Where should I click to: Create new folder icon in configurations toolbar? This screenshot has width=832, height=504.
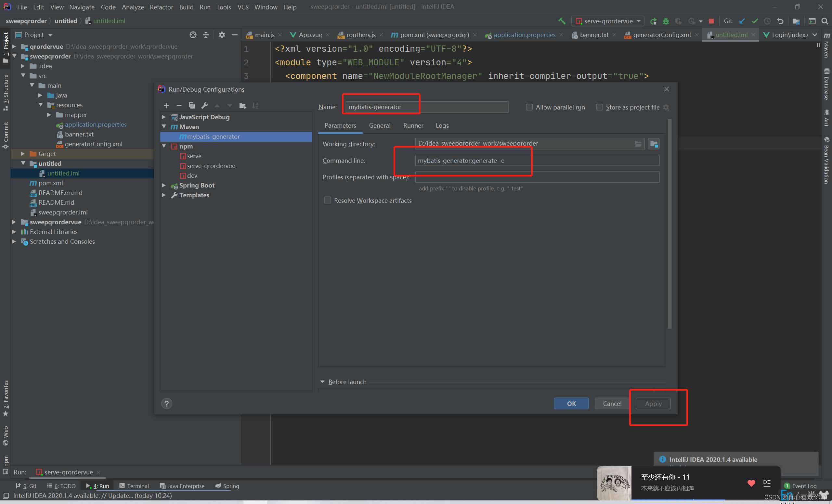pyautogui.click(x=242, y=106)
